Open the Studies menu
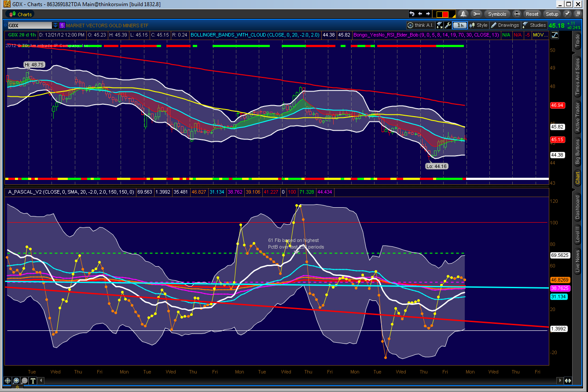 (535, 25)
